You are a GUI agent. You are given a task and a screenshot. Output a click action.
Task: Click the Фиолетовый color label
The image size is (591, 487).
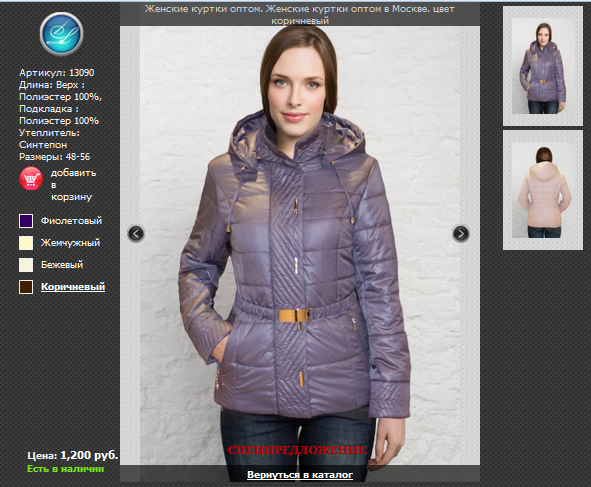point(71,221)
